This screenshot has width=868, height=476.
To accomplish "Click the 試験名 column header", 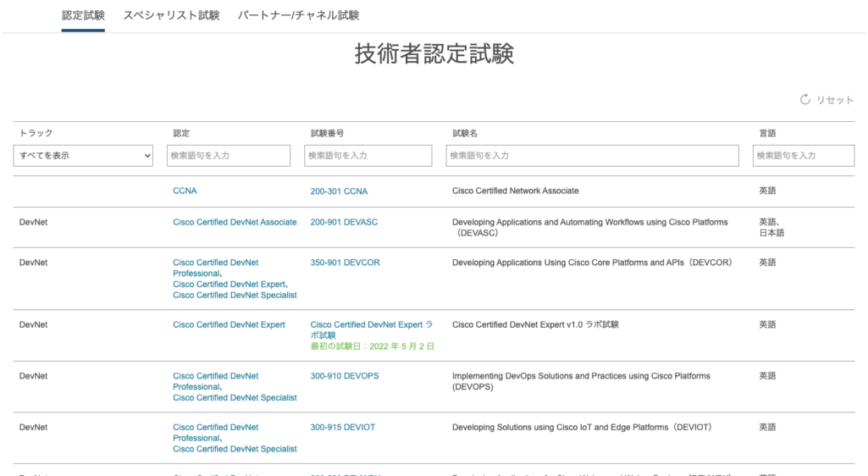I will [465, 133].
